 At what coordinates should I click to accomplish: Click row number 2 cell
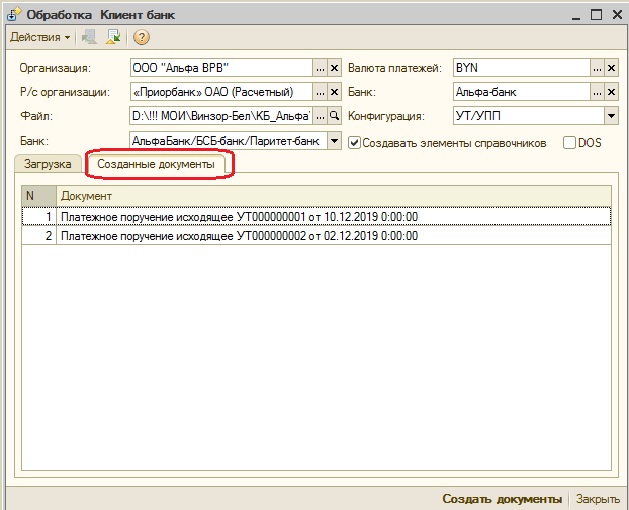point(39,236)
